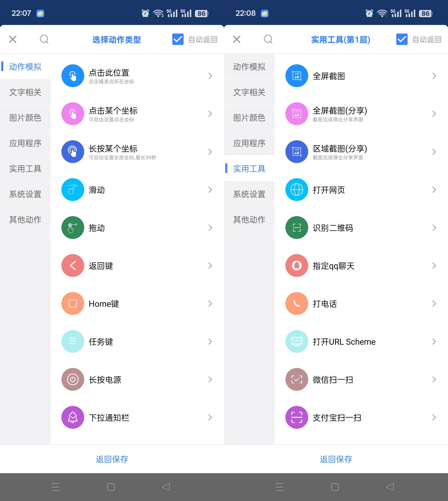The image size is (448, 501).
Task: Uncheck 自动返回 checkbox in 选择动作类型 screen
Action: point(178,39)
